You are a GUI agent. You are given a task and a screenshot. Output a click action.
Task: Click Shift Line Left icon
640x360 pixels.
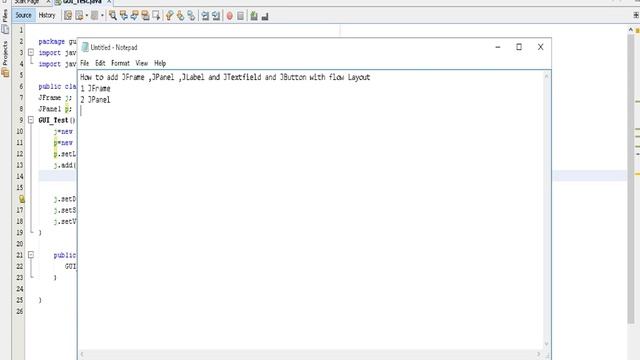[205, 16]
